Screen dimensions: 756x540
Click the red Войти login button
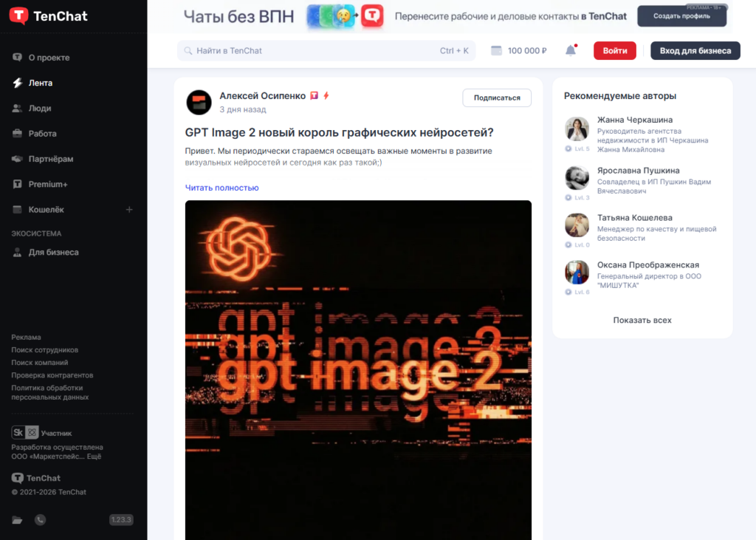(614, 50)
